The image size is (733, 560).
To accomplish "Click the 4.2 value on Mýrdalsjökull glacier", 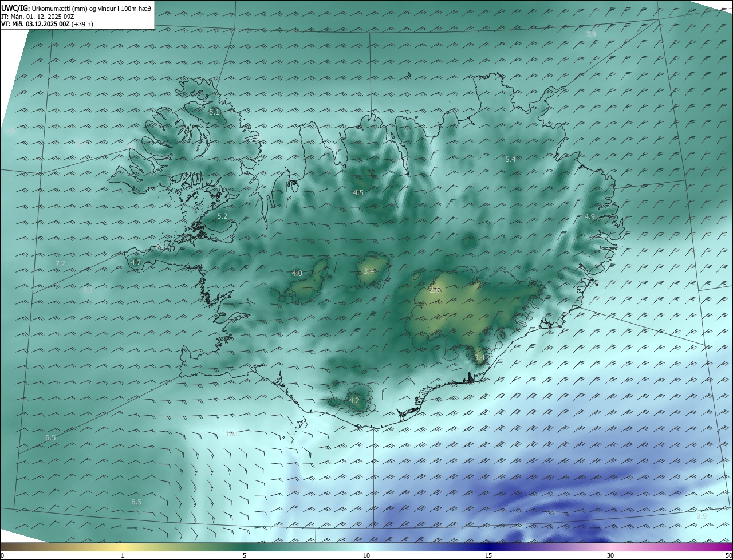I will (354, 401).
